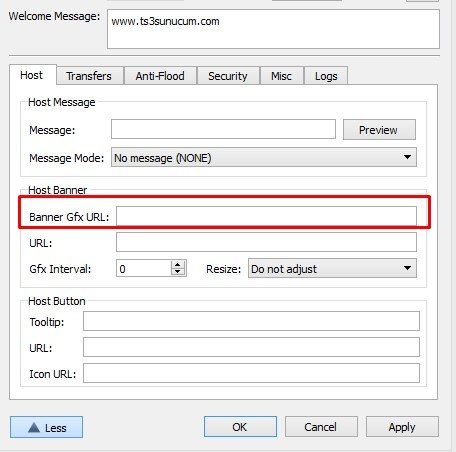Open the Message Mode dropdown

pyautogui.click(x=264, y=157)
